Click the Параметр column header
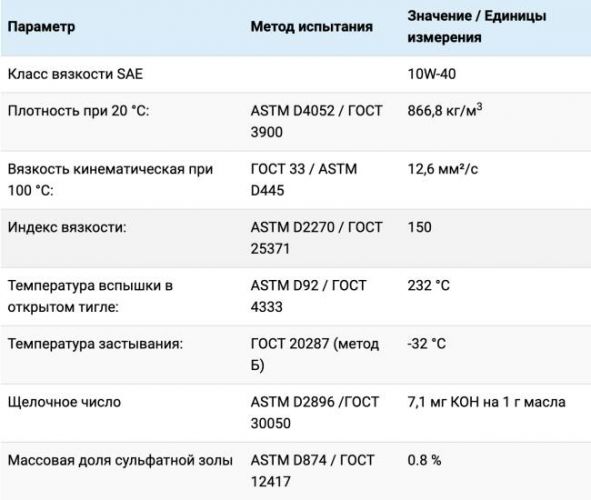Screen dimensions: 591x500 point(41,27)
